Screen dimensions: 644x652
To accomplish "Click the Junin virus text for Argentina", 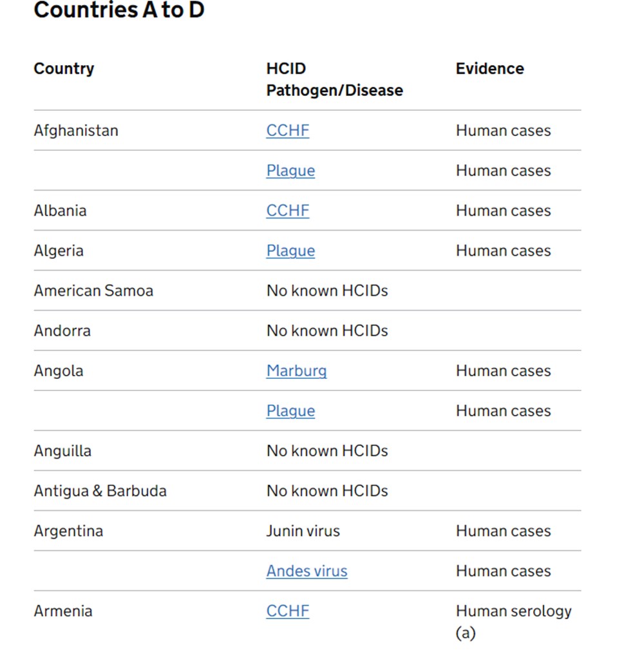I will coord(303,531).
